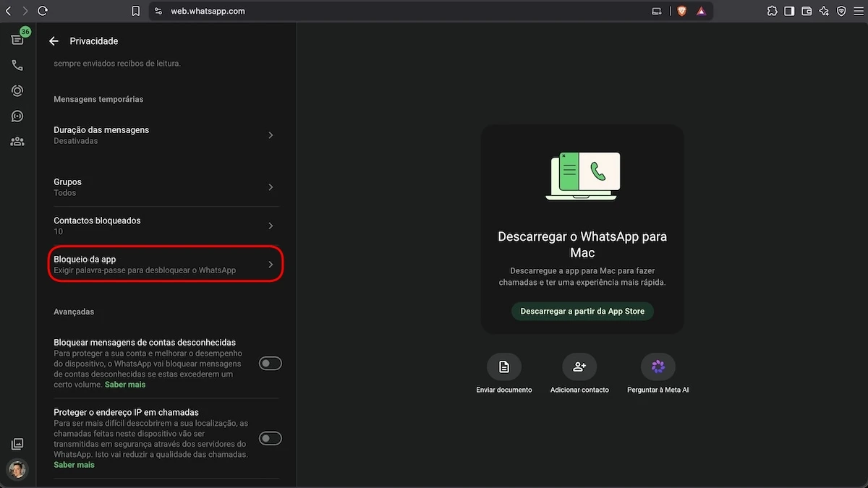Click the Mensagens temporárias section label
Screen dimensions: 868x488
(98, 99)
